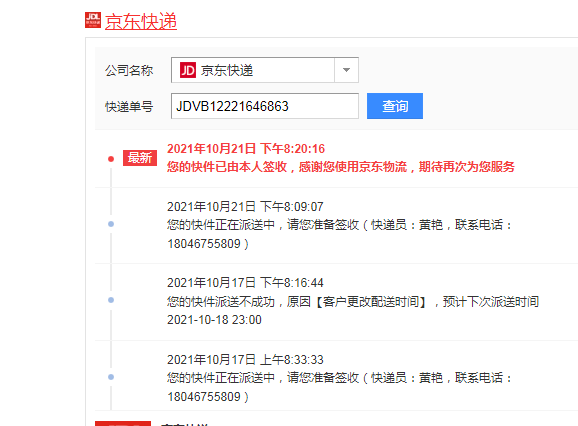Open the 京东快递 header link
Screen dimensions: 578x426
click(141, 21)
